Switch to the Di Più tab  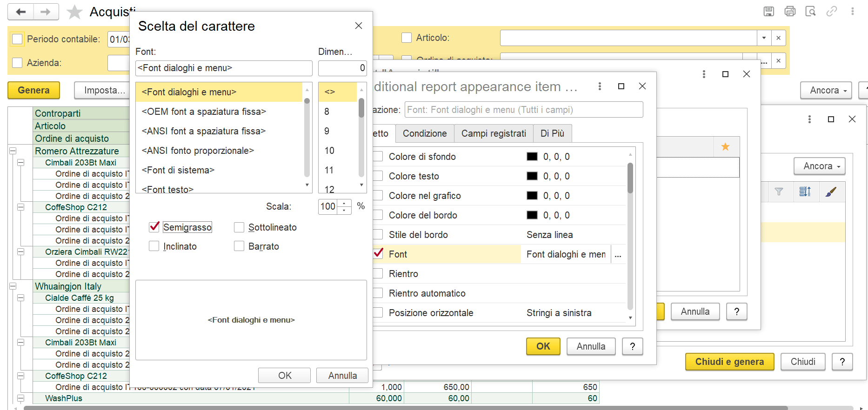click(x=552, y=133)
